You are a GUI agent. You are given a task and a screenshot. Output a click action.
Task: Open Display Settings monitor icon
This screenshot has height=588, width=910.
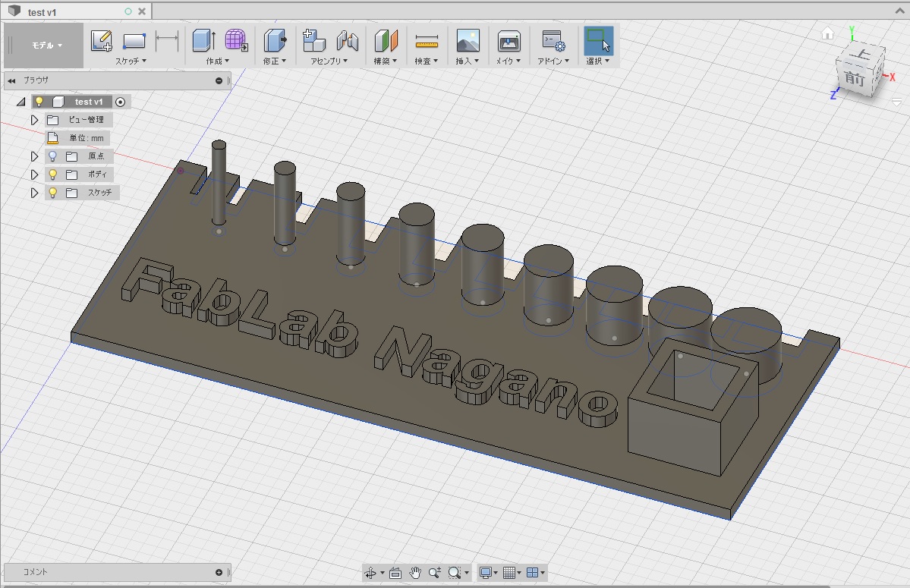pos(485,573)
